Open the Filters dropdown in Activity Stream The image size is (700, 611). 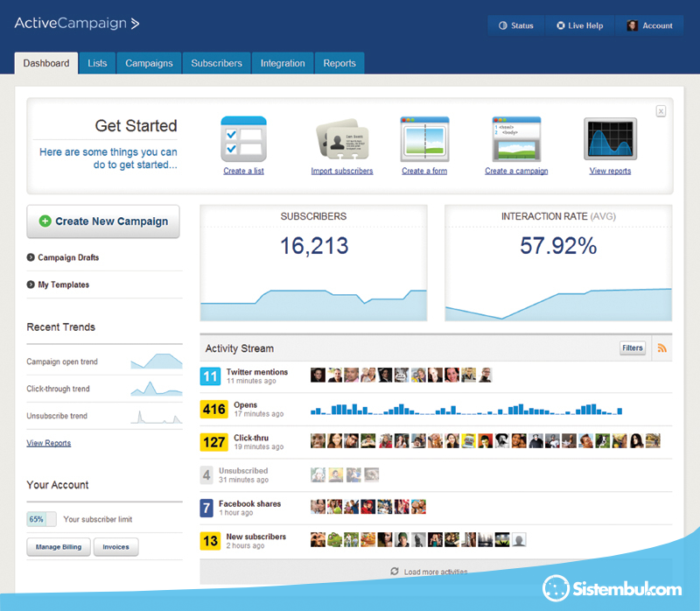coord(633,348)
